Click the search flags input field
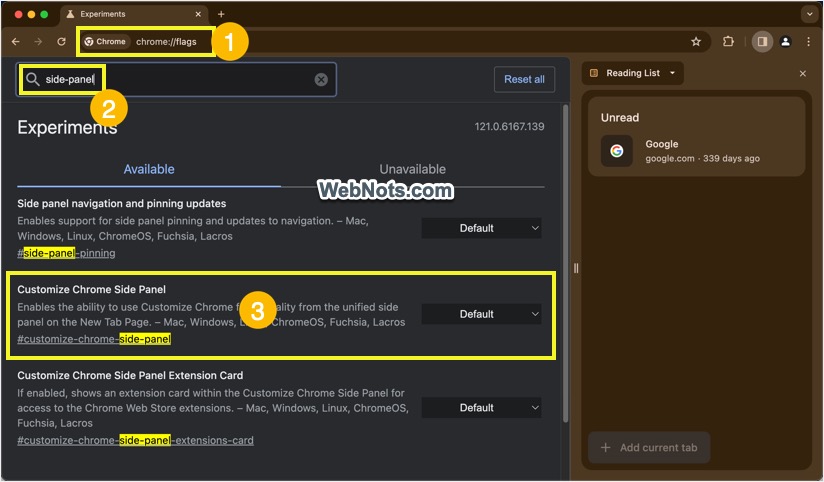824x482 pixels. tap(176, 79)
